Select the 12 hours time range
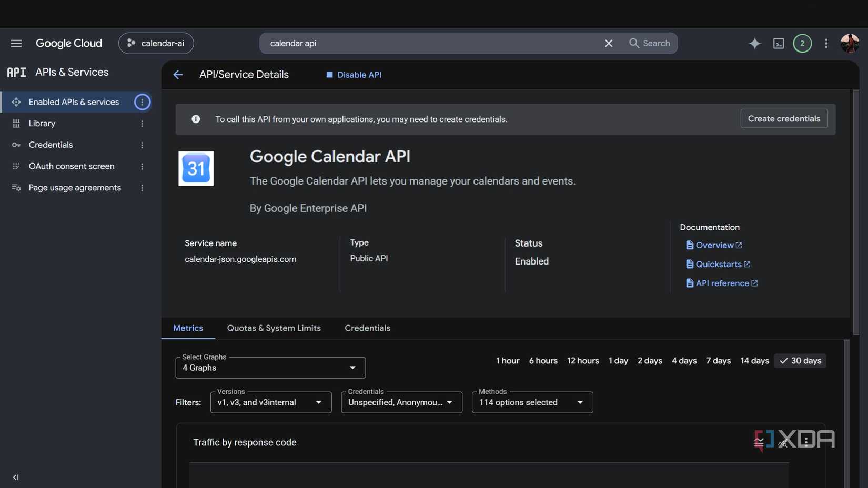The image size is (868, 488). (x=583, y=361)
